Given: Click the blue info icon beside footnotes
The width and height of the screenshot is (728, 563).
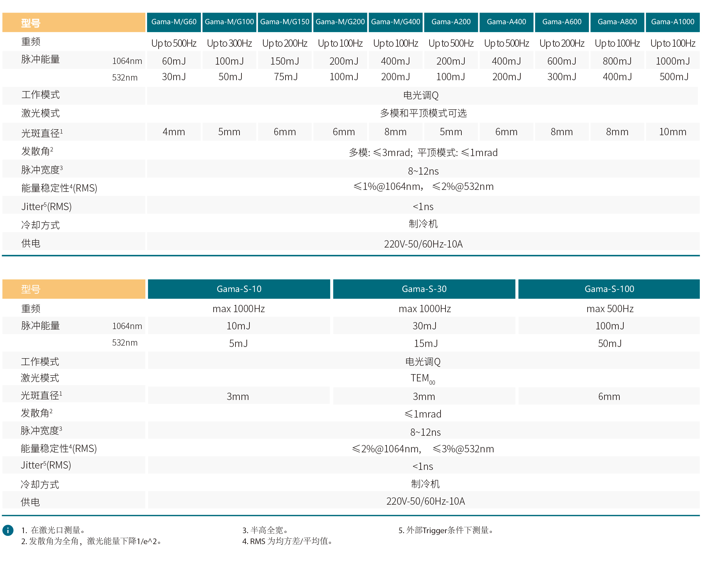Looking at the screenshot, I should click(x=8, y=530).
